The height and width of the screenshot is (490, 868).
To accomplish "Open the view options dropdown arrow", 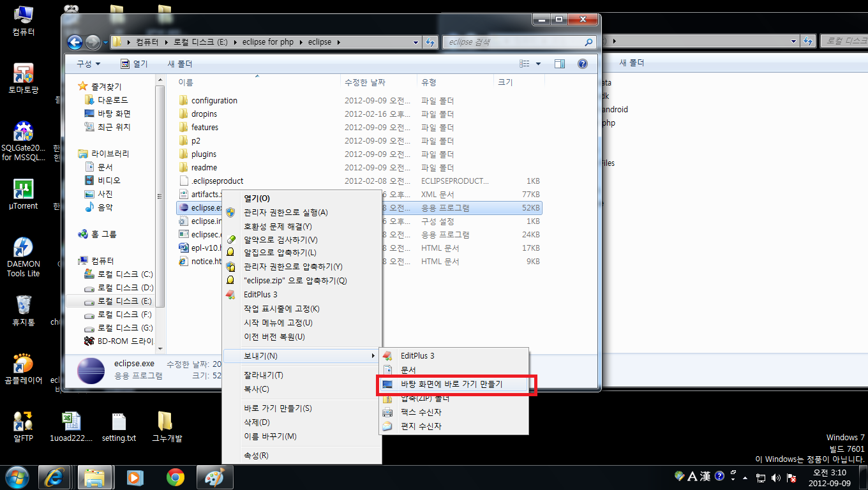I will coord(538,64).
